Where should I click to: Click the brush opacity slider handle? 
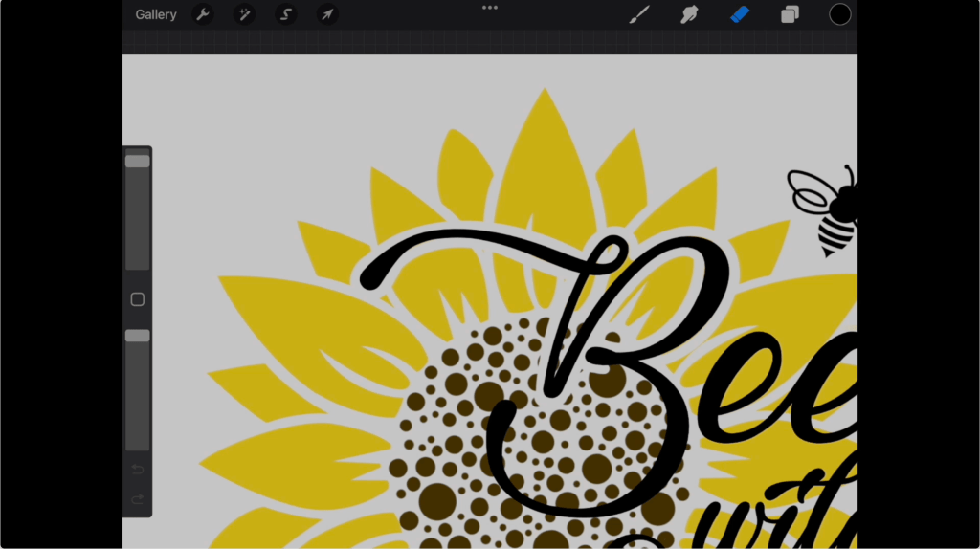(137, 336)
